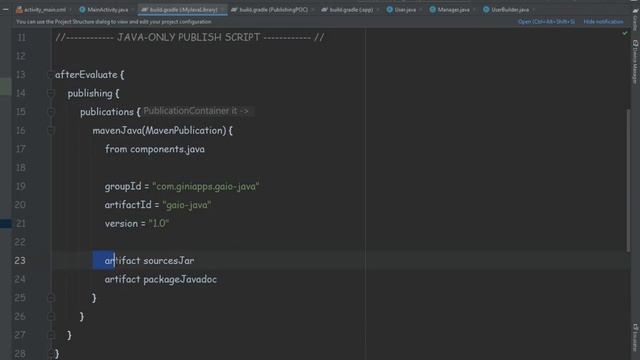Click the "com.giniapps.gaio-java" string
The width and height of the screenshot is (640, 360).
(206, 186)
